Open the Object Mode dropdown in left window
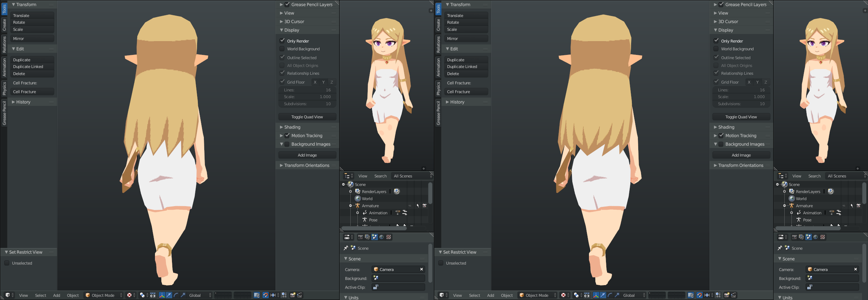 tap(104, 295)
